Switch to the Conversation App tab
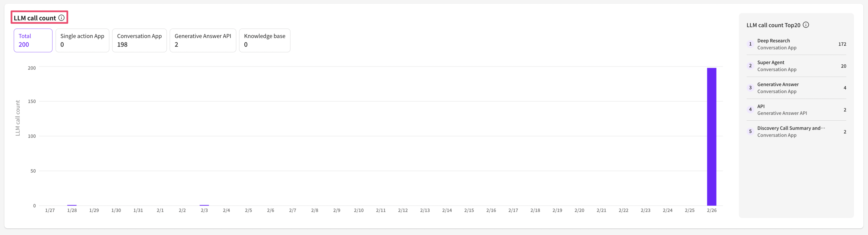 (139, 40)
